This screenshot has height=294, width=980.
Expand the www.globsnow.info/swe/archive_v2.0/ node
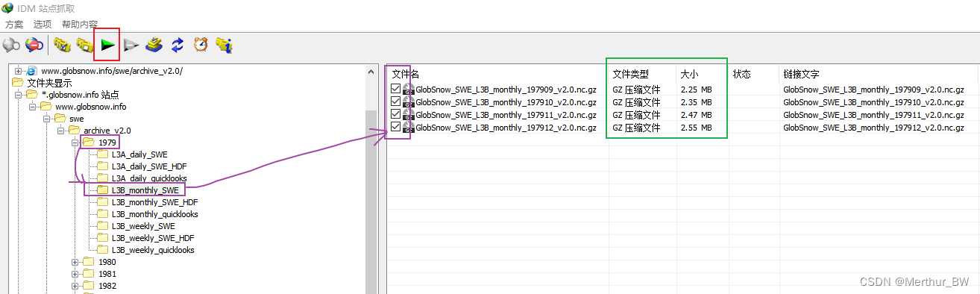point(18,71)
